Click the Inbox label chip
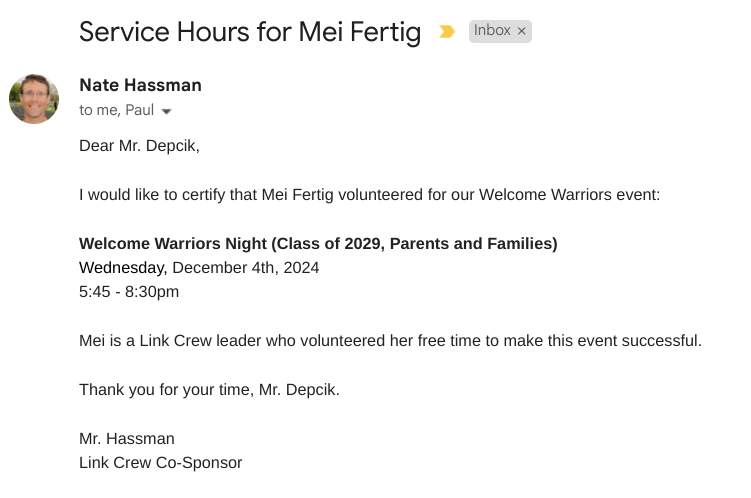This screenshot has width=751, height=498. [x=491, y=31]
